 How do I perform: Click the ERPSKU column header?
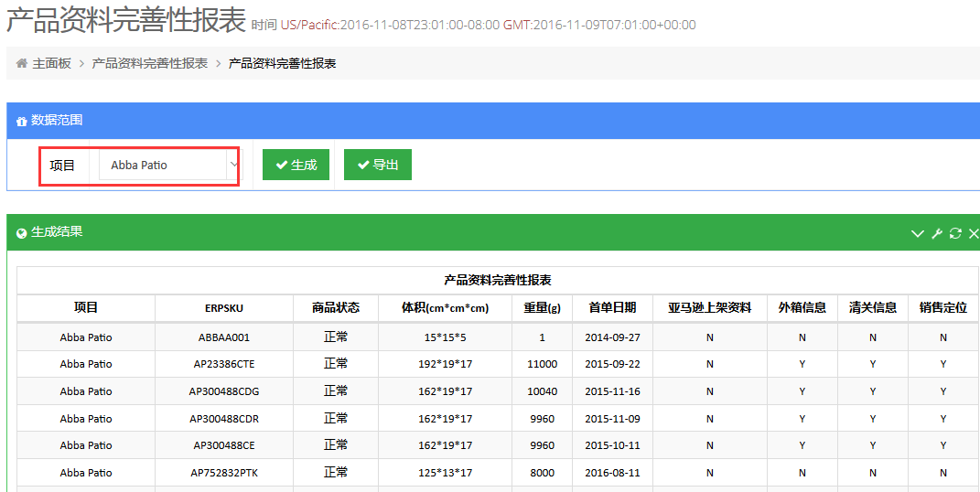point(224,308)
